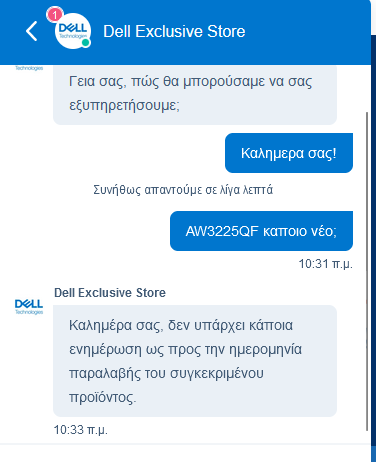The height and width of the screenshot is (462, 376).
Task: Select the "Καλημερα σας!" sent message
Action: tap(289, 153)
